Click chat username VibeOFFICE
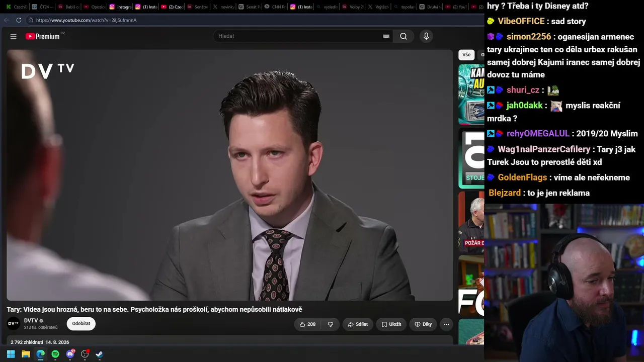 click(x=521, y=21)
